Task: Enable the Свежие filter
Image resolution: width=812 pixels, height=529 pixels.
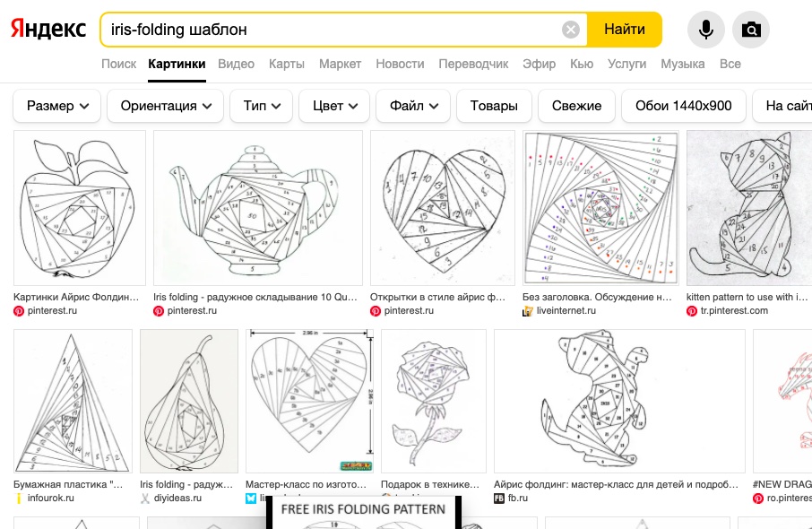Action: coord(576,106)
